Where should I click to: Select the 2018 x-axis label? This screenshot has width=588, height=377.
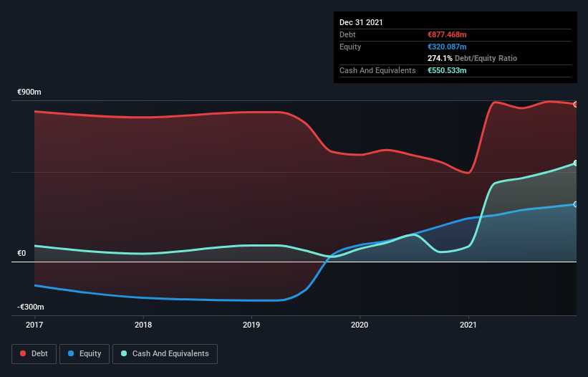143,325
